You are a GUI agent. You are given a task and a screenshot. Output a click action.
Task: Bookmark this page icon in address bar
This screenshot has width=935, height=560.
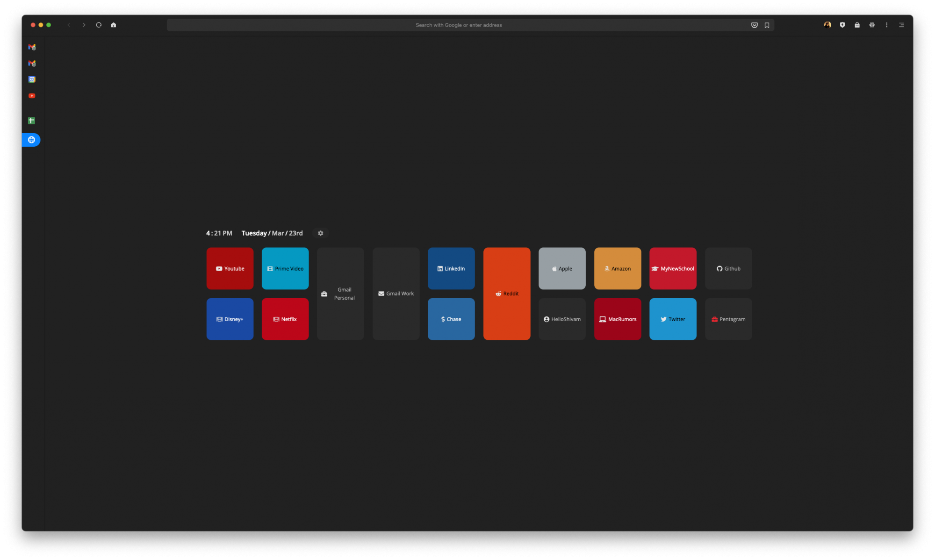pos(767,25)
